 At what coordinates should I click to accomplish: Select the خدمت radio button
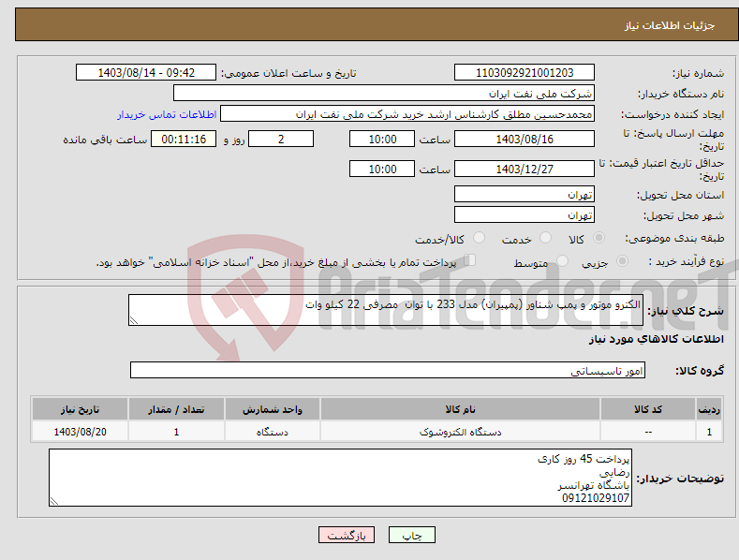545,238
